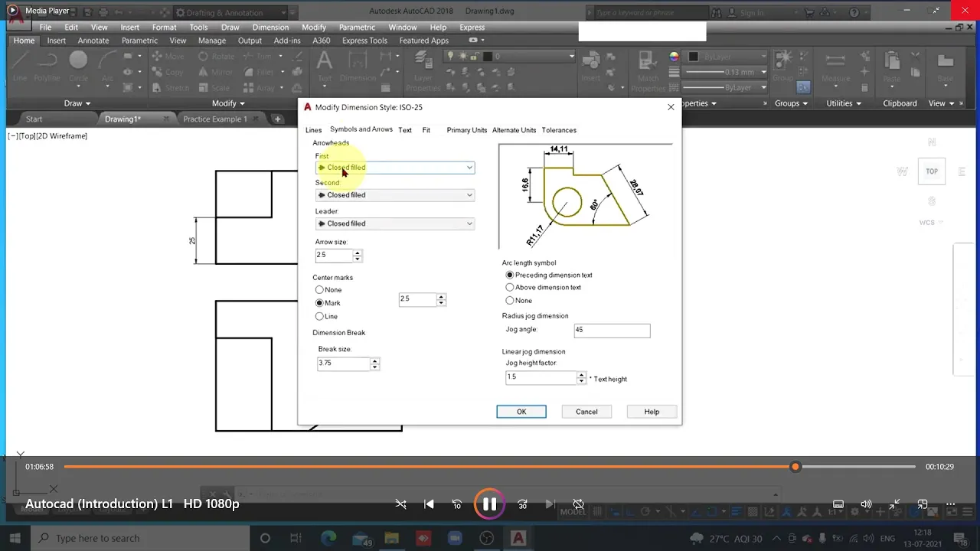
Task: Click Match Properties tool
Action: (x=648, y=71)
